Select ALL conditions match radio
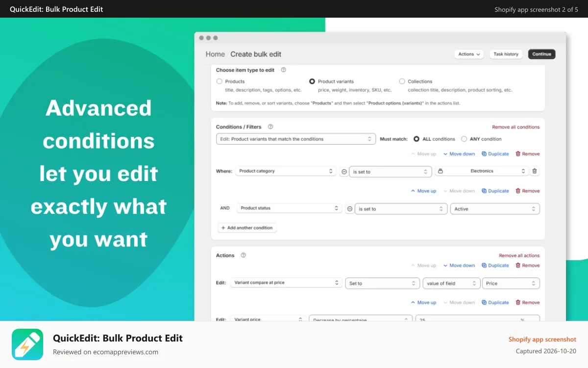This screenshot has height=368, width=588. click(x=416, y=139)
